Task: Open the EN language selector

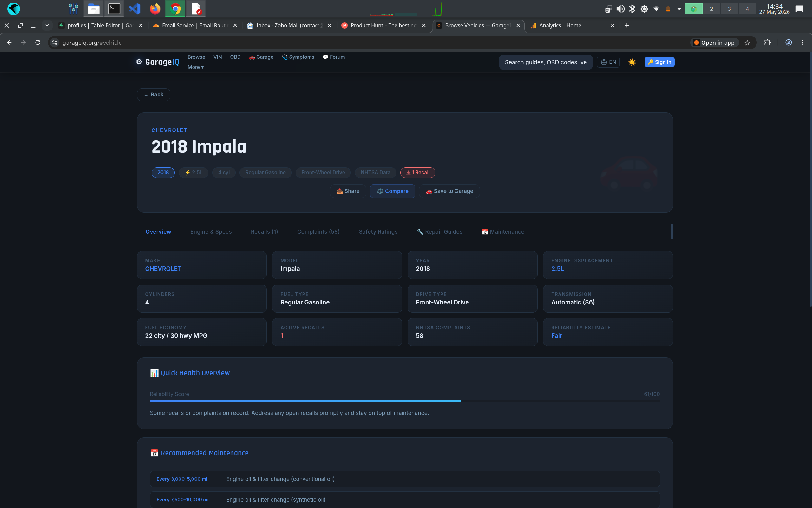Action: tap(608, 62)
